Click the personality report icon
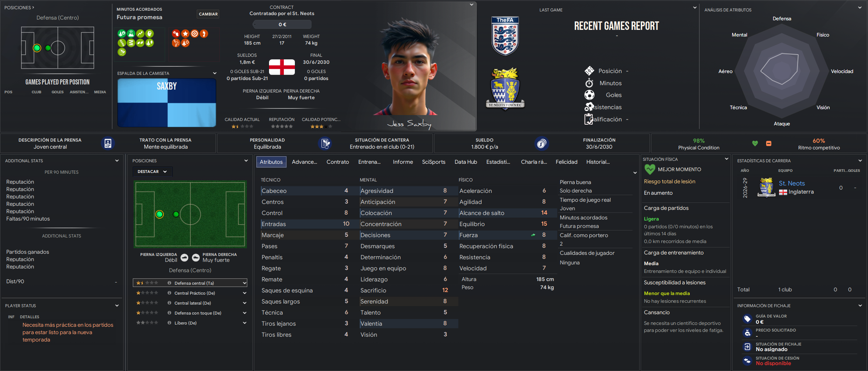868x371 pixels. click(325, 143)
